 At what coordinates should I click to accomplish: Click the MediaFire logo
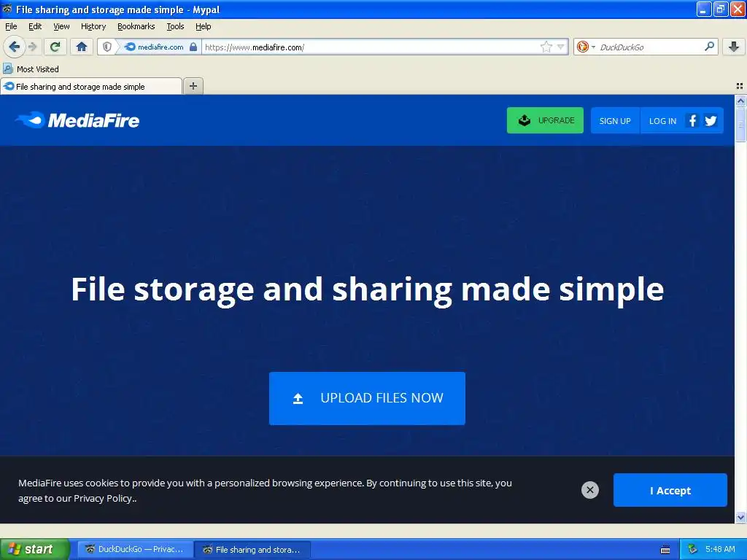coord(77,120)
